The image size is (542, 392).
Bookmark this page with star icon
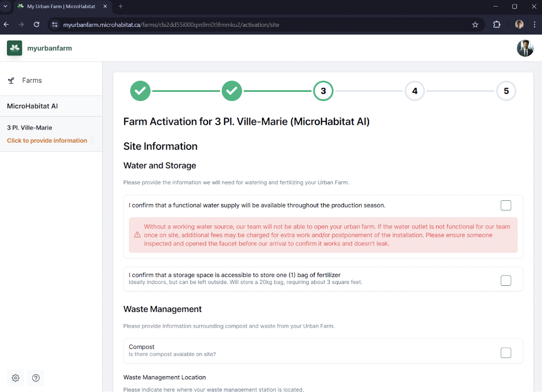[x=475, y=25]
